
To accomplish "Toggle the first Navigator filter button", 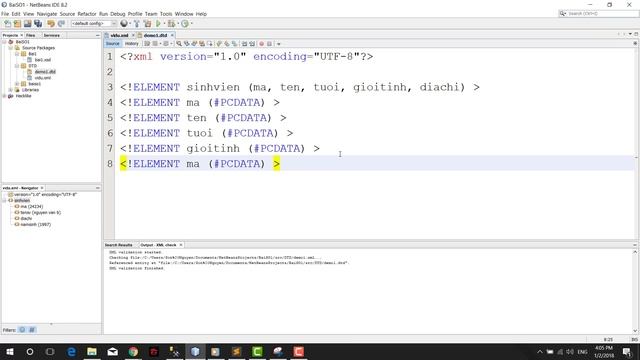I will tap(22, 330).
